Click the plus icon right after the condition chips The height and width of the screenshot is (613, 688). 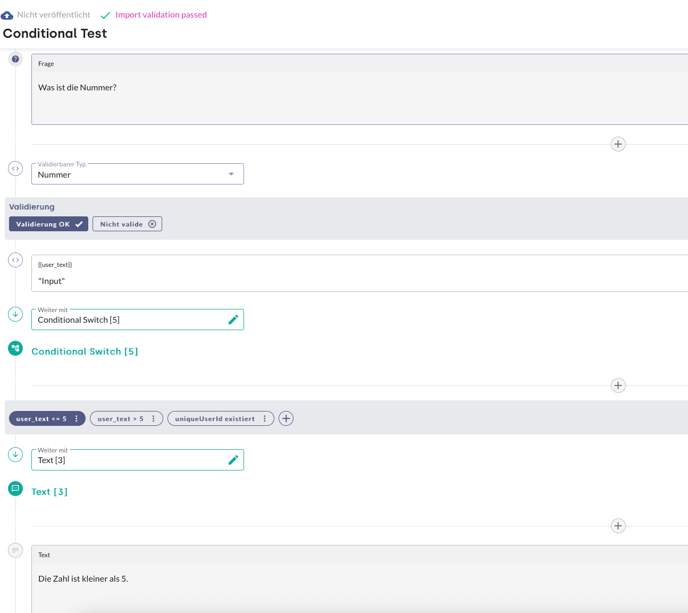pos(286,419)
